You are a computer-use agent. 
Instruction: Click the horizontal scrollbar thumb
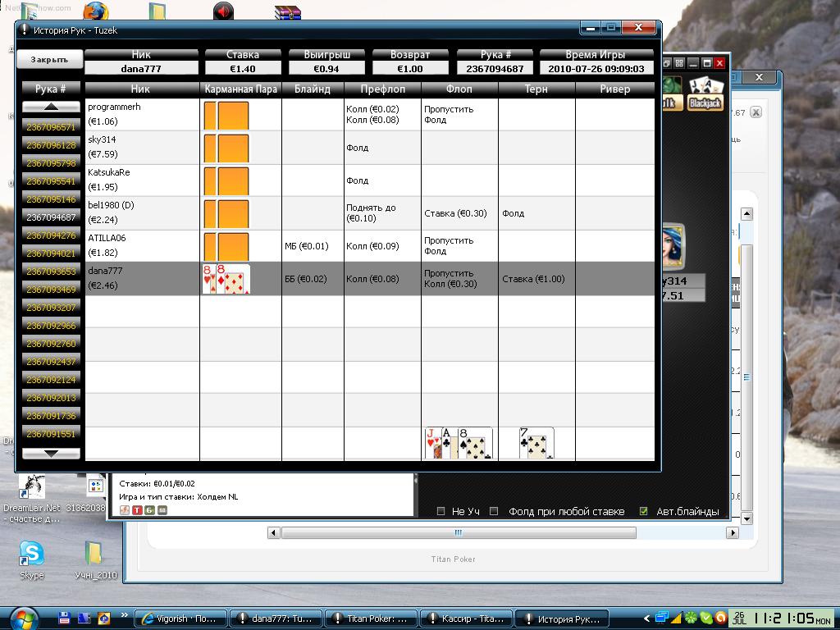458,532
